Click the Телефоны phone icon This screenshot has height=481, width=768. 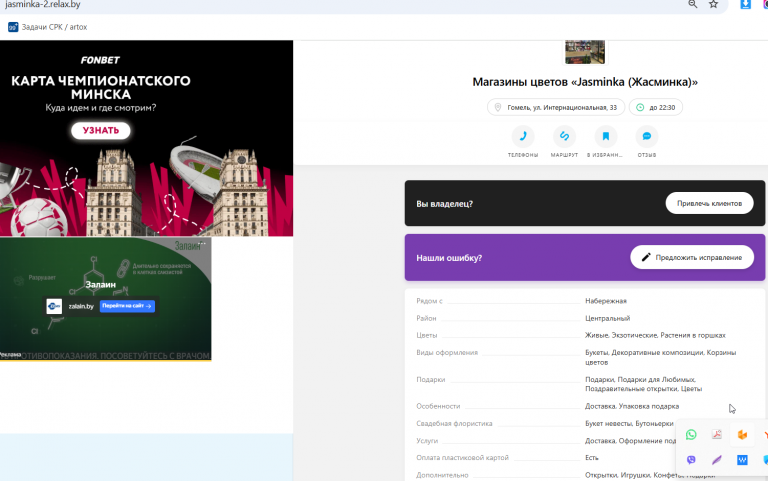(523, 137)
